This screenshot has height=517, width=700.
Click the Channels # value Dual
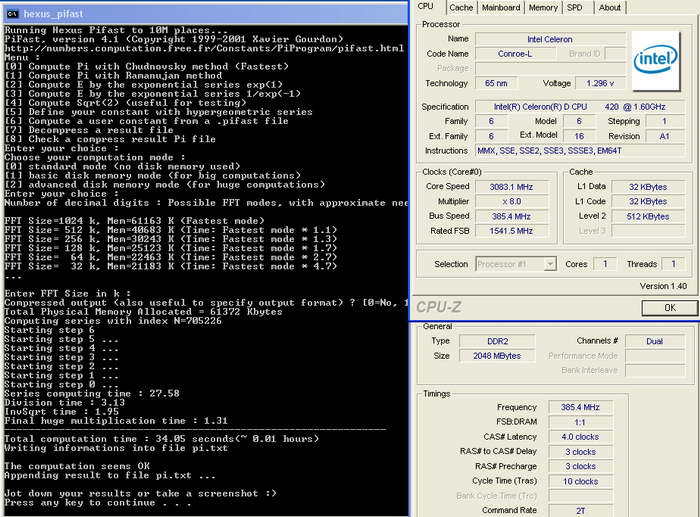654,341
